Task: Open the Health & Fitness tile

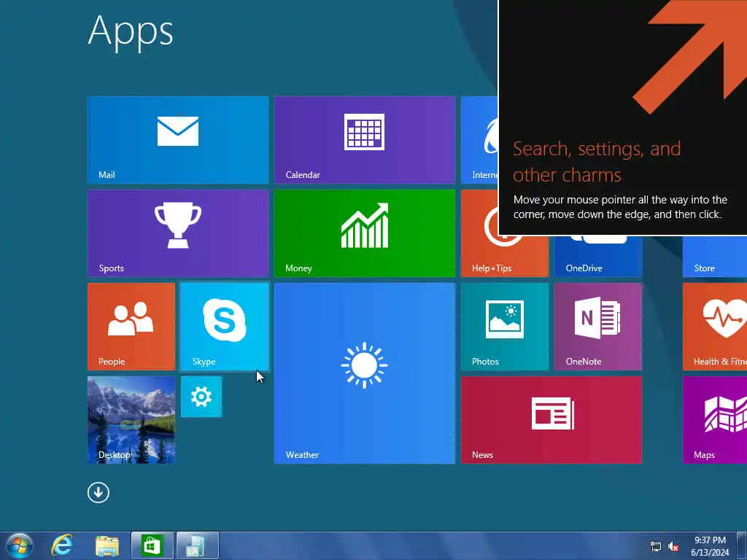Action: pos(715,326)
